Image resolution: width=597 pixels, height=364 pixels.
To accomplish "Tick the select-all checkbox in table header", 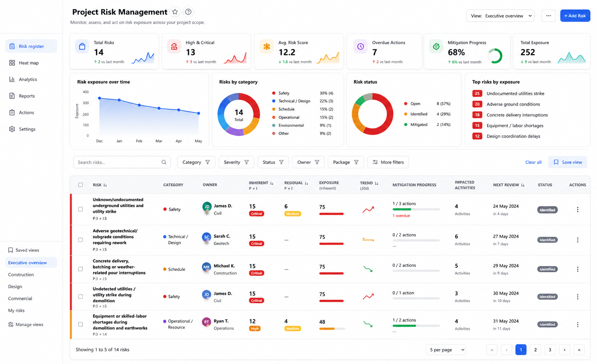I will (80, 185).
